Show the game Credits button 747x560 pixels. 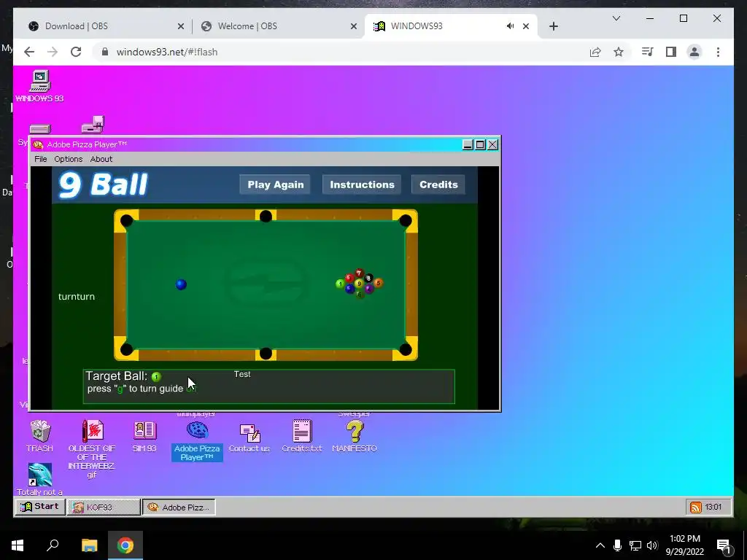point(438,184)
